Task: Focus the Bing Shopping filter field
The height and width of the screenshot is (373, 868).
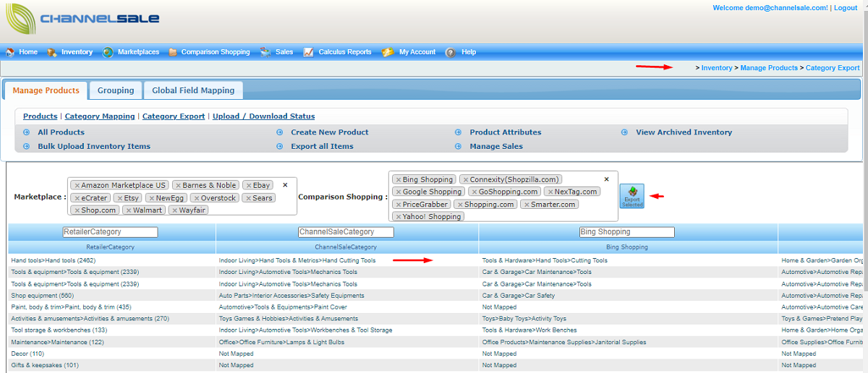Action: click(x=627, y=232)
